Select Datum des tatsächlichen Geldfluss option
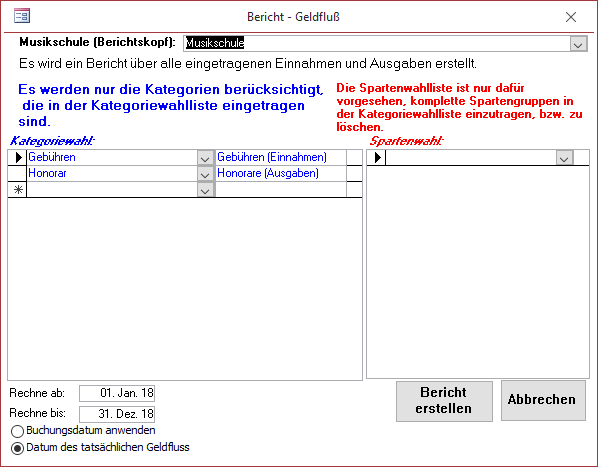This screenshot has height=467, width=598. 17,448
